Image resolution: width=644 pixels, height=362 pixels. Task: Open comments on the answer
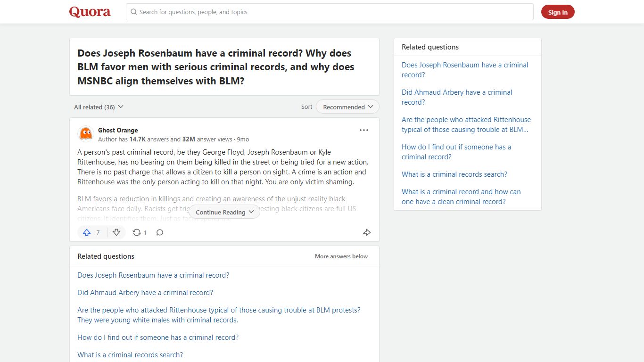point(160,232)
